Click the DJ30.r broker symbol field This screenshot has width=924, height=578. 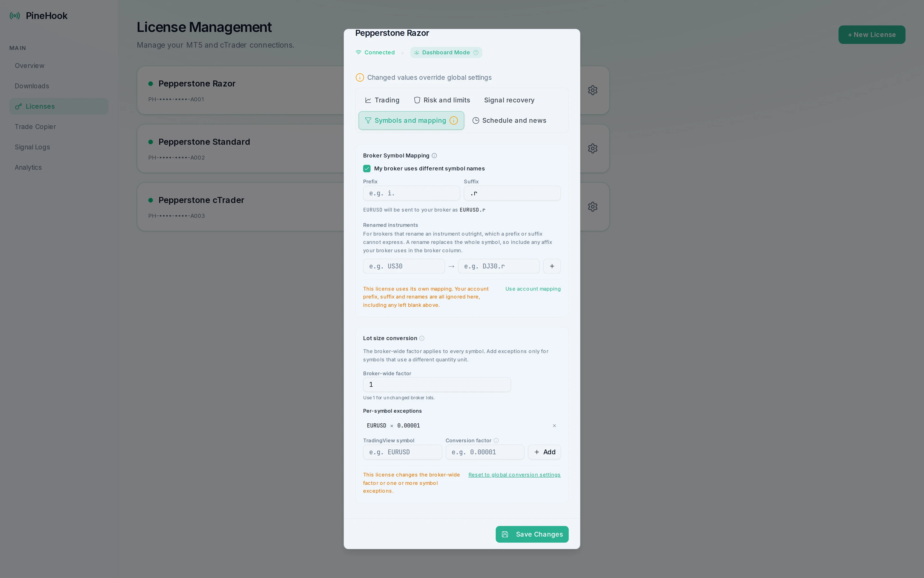coord(499,266)
